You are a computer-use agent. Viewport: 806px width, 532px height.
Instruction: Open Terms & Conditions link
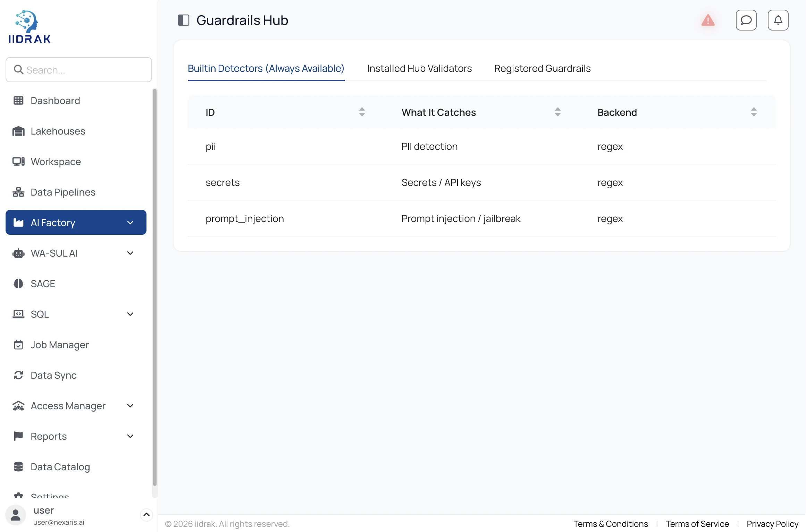tap(611, 524)
